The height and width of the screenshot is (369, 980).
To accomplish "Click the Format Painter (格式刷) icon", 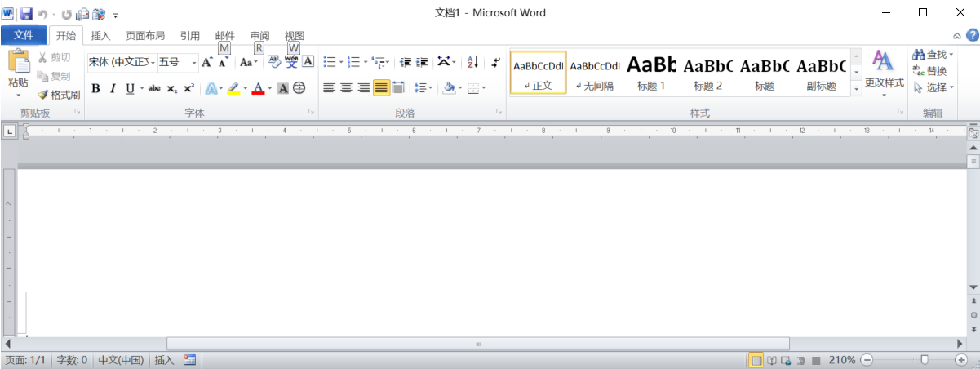I will pyautogui.click(x=59, y=95).
